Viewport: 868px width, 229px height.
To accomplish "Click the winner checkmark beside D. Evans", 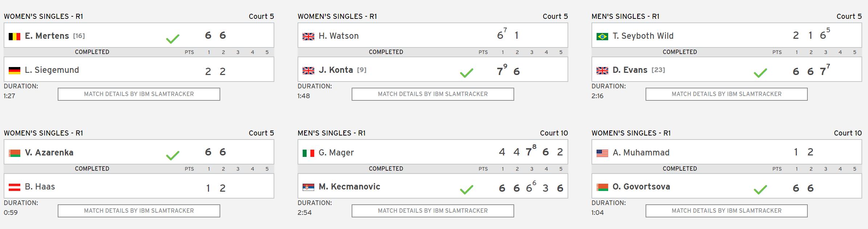I will point(760,73).
